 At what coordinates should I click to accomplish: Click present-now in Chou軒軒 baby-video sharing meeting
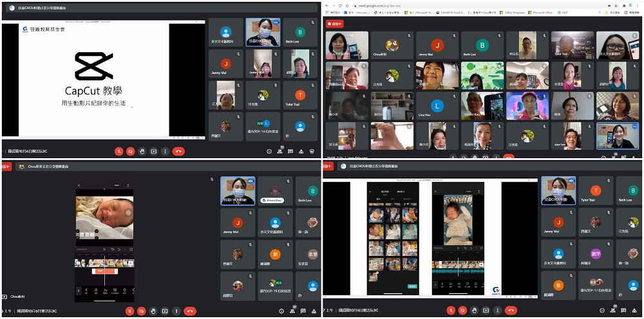click(x=165, y=311)
